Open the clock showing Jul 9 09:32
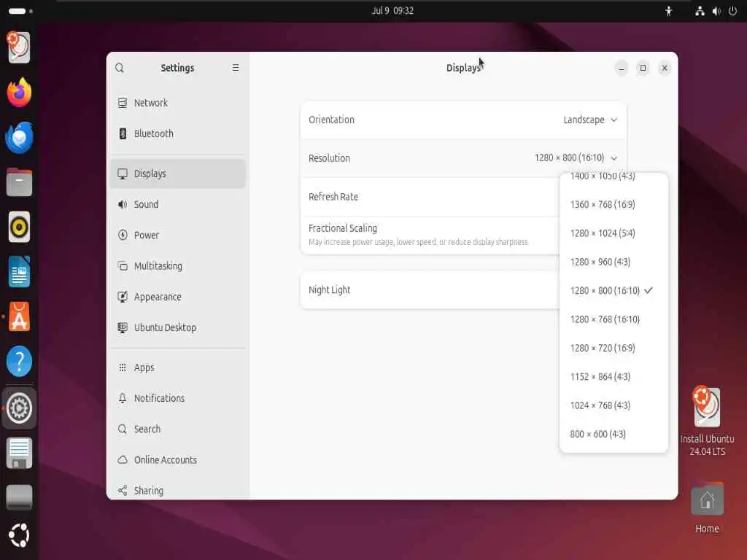This screenshot has height=560, width=747. click(392, 10)
